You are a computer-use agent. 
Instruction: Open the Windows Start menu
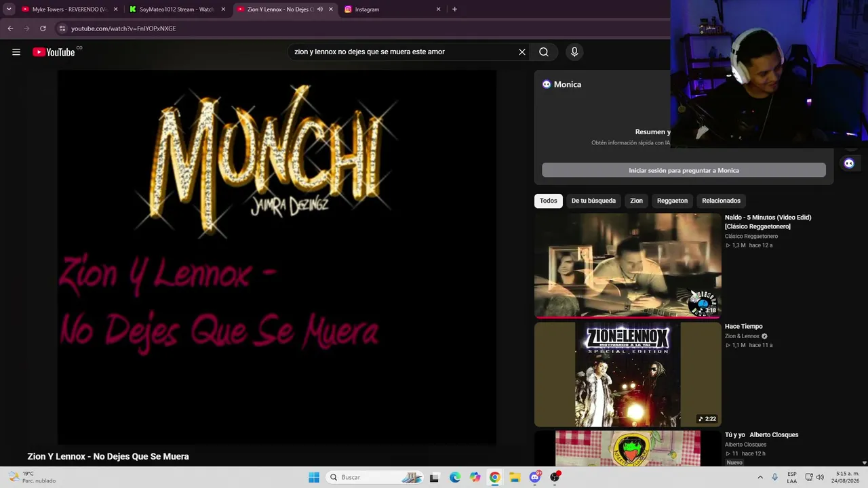point(314,477)
